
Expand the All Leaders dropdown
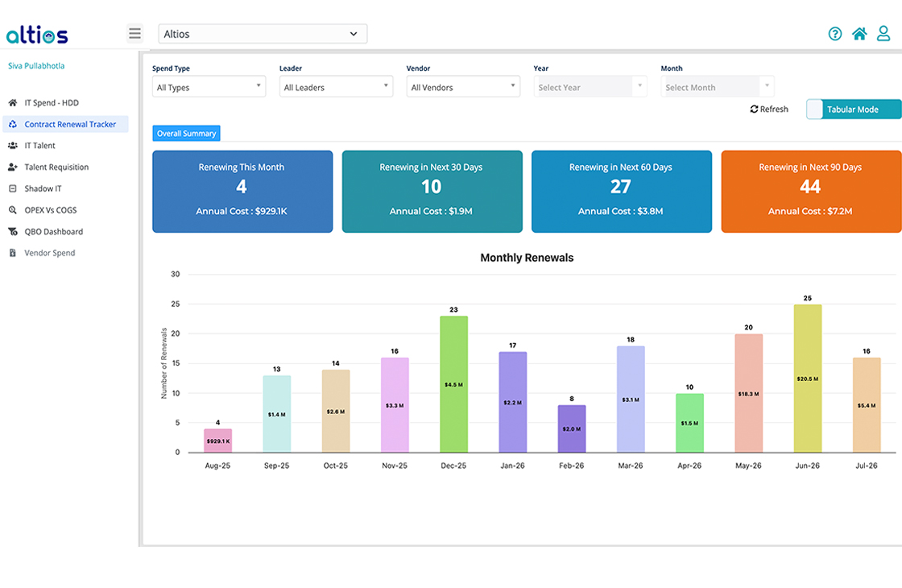click(x=335, y=86)
